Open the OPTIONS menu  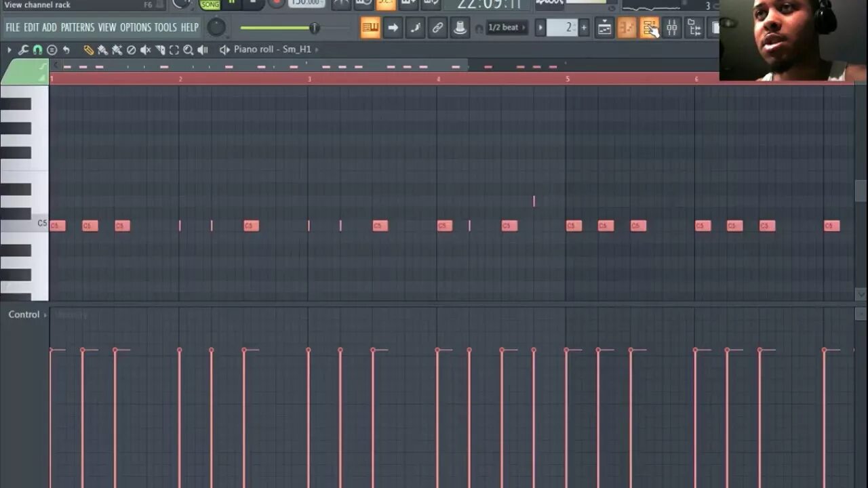[x=136, y=28]
